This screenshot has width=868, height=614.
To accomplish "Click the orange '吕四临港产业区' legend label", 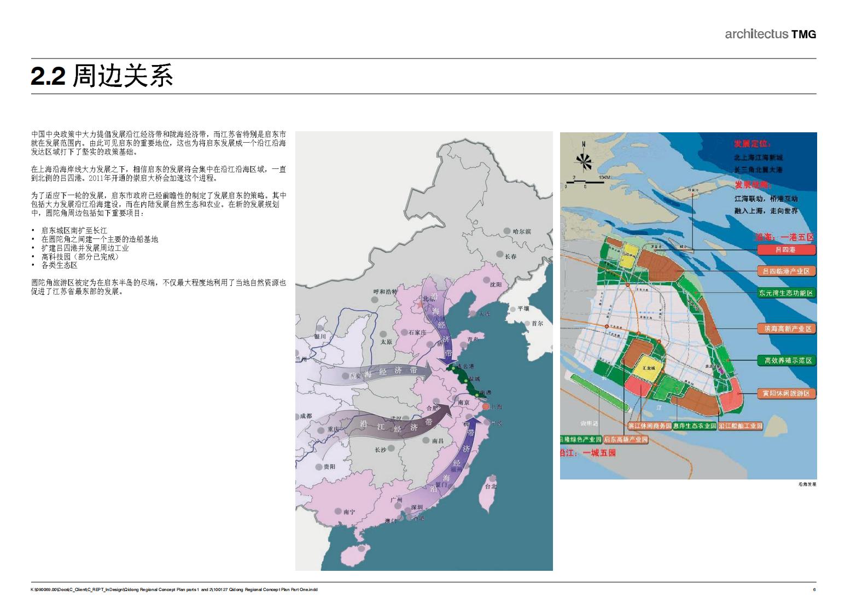I will click(786, 271).
